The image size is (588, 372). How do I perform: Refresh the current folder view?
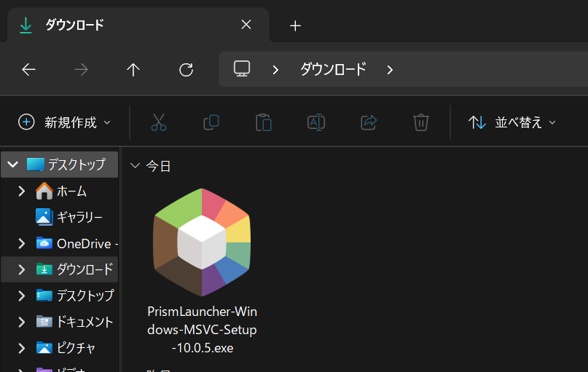click(x=186, y=69)
